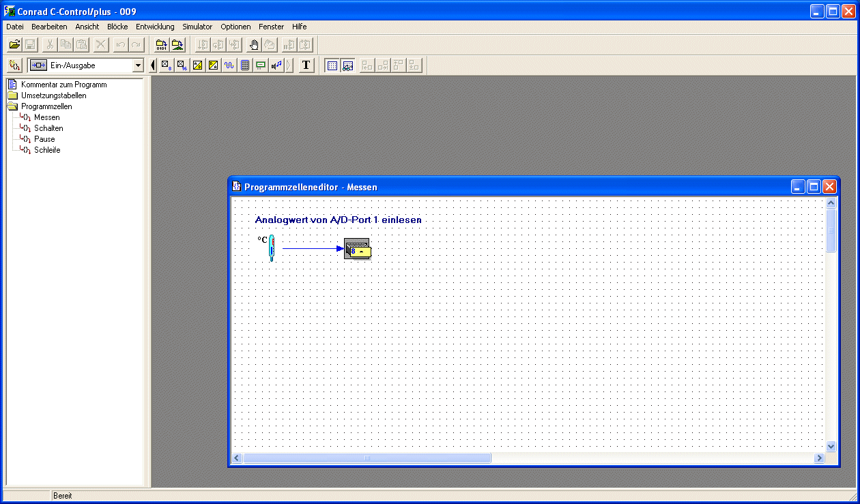Open the Ein-/Ausgabe block category dropdown

pyautogui.click(x=138, y=65)
